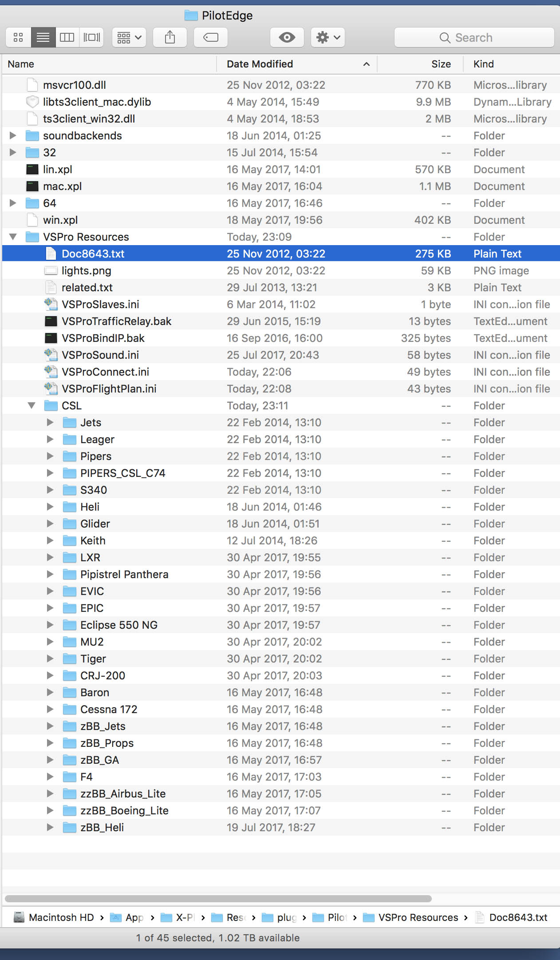Viewport: 560px width, 960px height.
Task: Open the item arrangement dropdown
Action: [129, 37]
